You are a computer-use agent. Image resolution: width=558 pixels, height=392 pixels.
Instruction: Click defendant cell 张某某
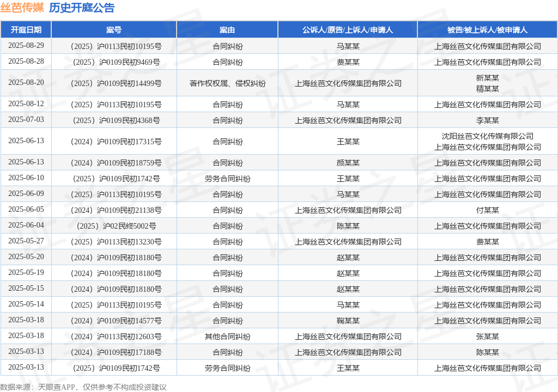pos(488,337)
